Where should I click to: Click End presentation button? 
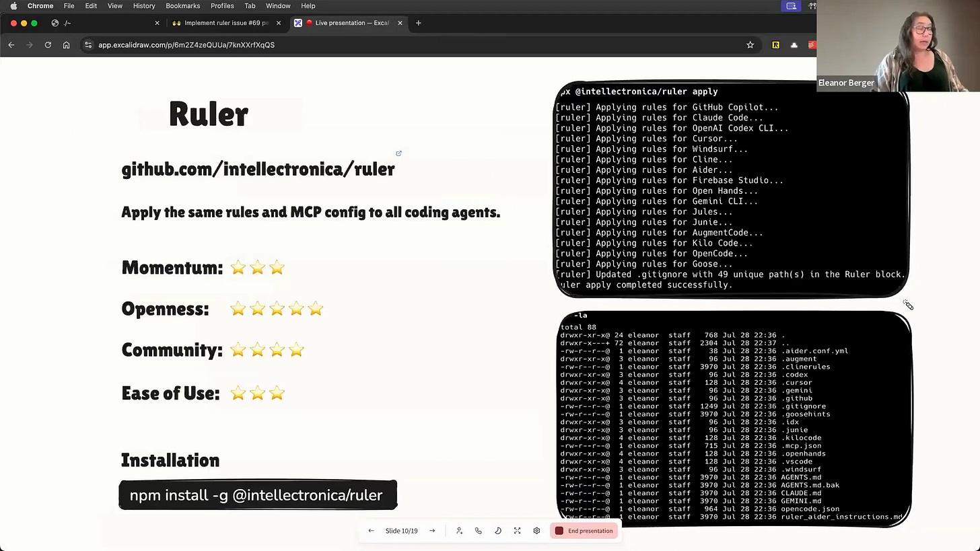coord(584,531)
